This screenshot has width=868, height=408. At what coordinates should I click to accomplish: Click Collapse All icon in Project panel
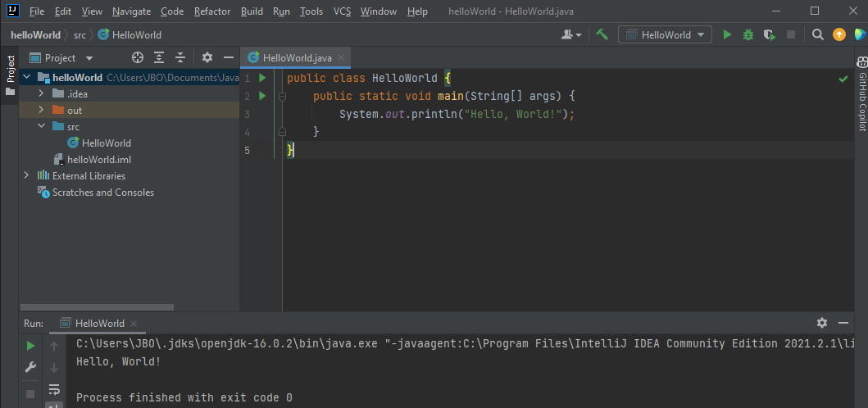coord(180,57)
